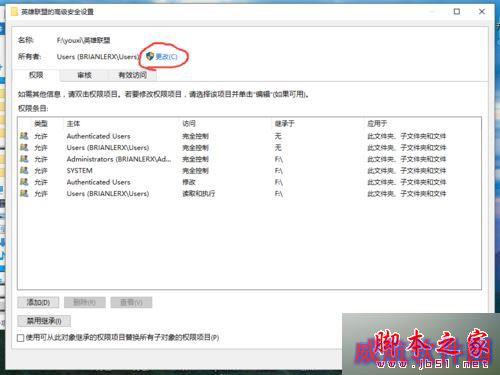Click the '允许' type cell in the SYSTEM row
Screen dimensions: 500x375
[41, 171]
